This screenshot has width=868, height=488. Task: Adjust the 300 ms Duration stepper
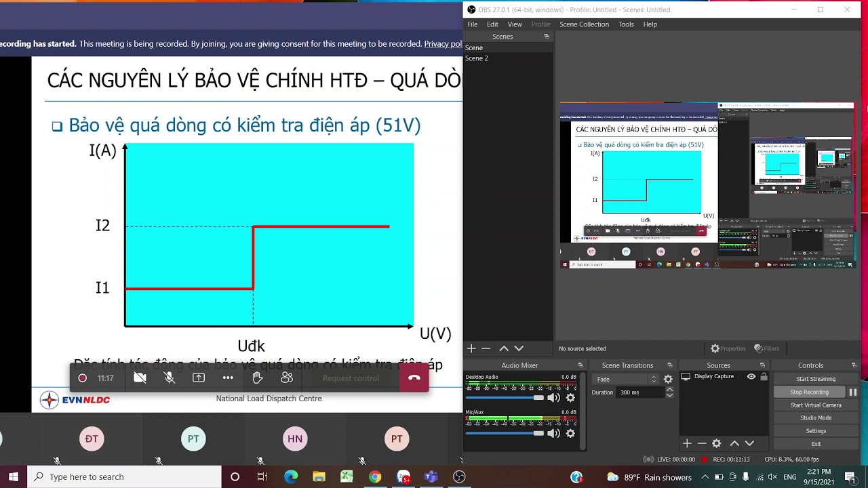(x=670, y=392)
